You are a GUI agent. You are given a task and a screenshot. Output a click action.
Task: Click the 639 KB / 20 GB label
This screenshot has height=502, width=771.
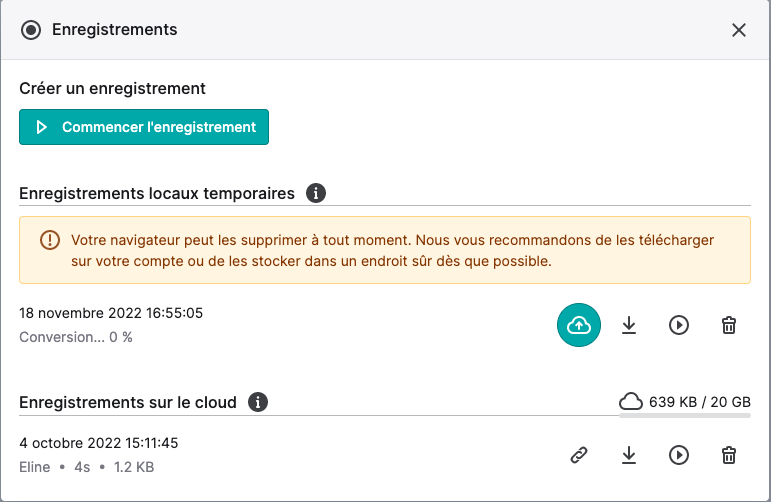point(700,402)
